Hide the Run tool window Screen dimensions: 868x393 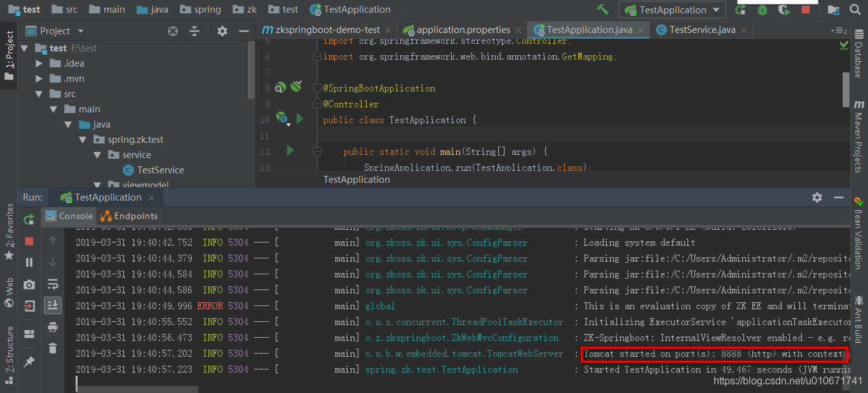coord(839,197)
